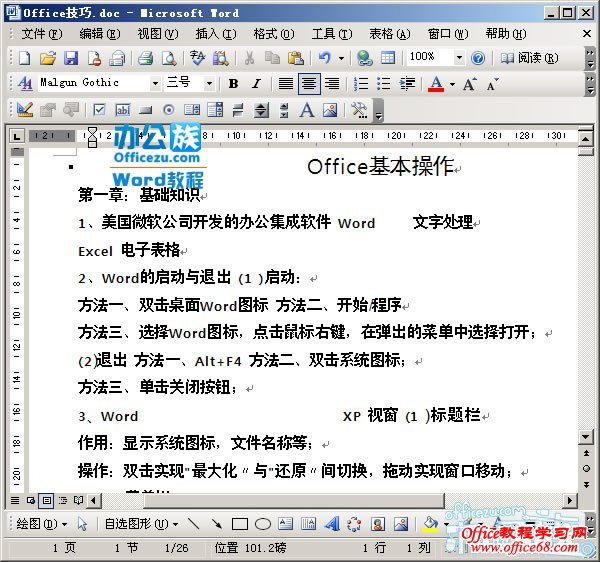Click the Select Browse Object circle button
Viewport: 600px width, 562px height.
[586, 469]
